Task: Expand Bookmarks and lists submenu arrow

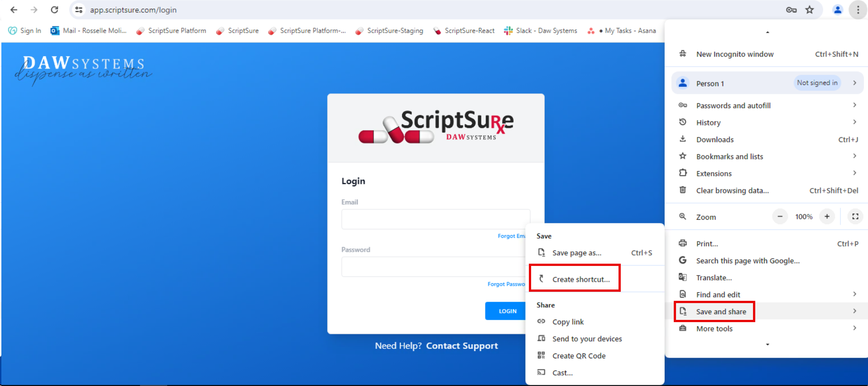Action: [854, 156]
